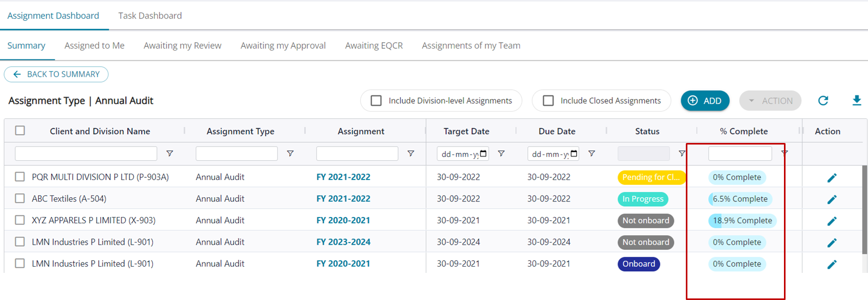Viewport: 868px width, 300px height.
Task: Open the ACTION dropdown button
Action: point(770,101)
